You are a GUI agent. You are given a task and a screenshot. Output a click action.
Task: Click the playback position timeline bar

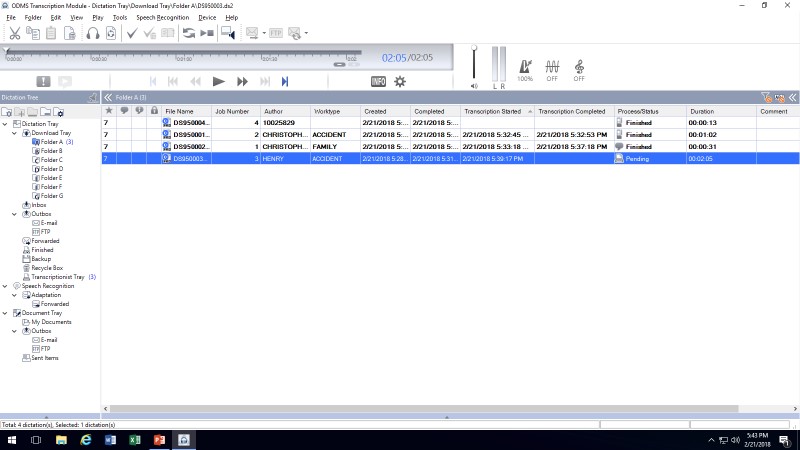tap(183, 52)
